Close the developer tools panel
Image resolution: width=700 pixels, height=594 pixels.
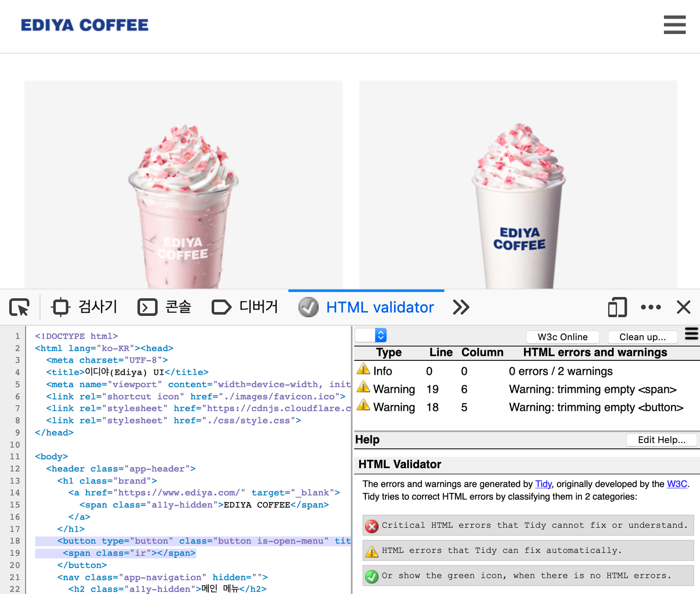(x=684, y=307)
